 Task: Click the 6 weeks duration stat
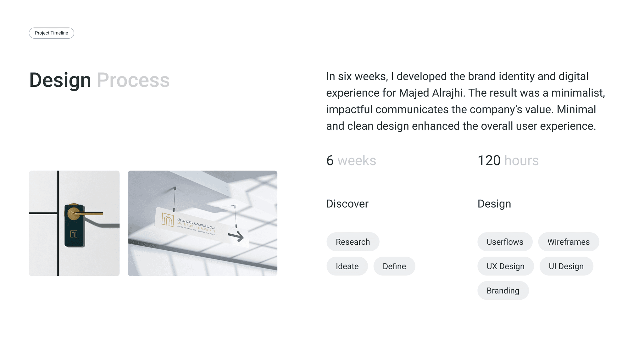351,160
